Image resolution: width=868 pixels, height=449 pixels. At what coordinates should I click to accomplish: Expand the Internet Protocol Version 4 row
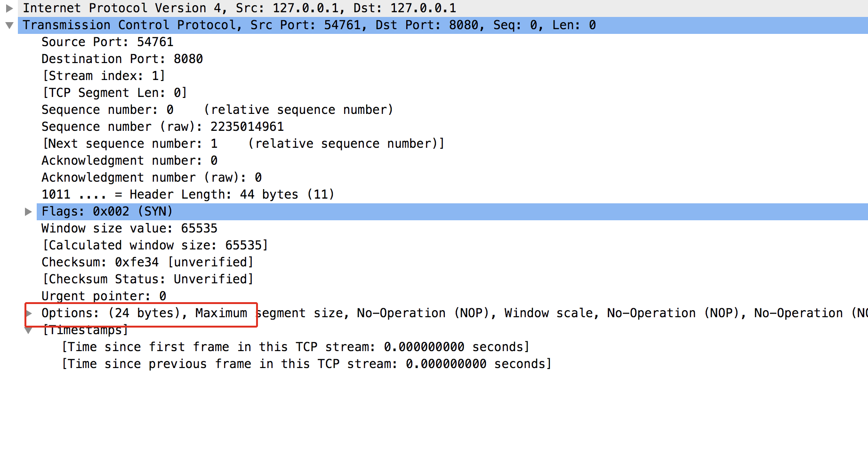pos(9,8)
